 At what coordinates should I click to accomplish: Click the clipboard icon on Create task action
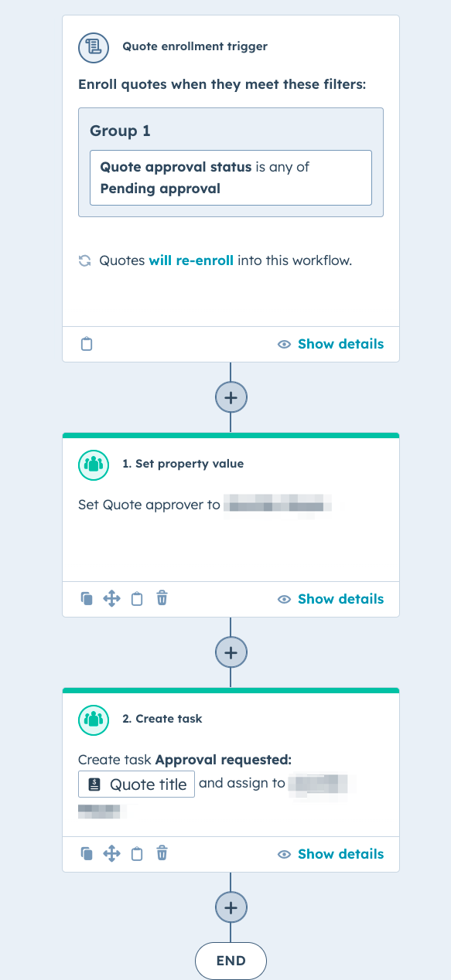pyautogui.click(x=136, y=853)
